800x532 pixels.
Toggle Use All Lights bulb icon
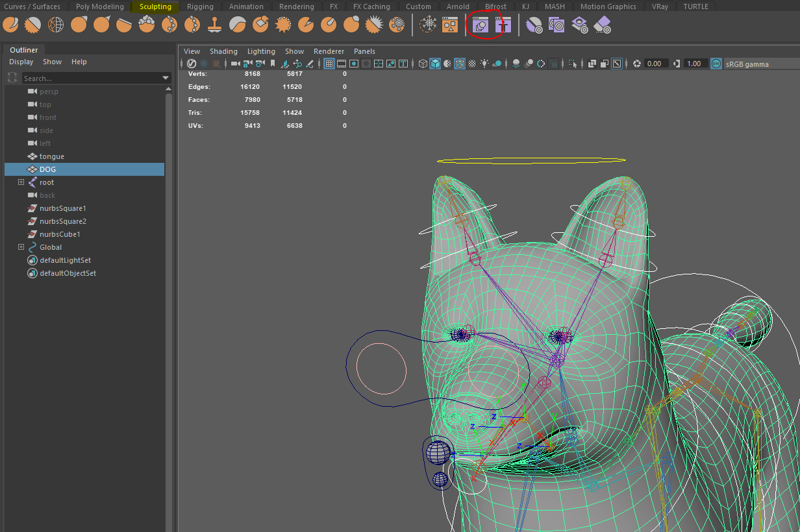(484, 64)
